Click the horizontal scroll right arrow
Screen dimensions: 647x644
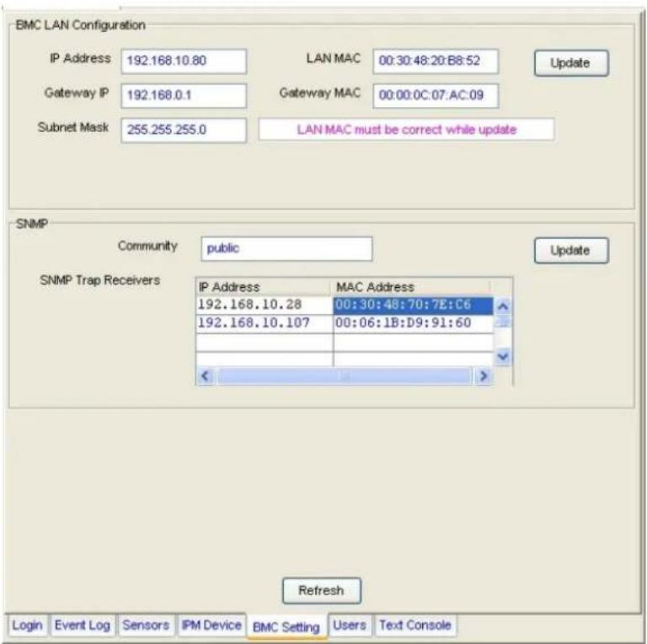click(484, 375)
